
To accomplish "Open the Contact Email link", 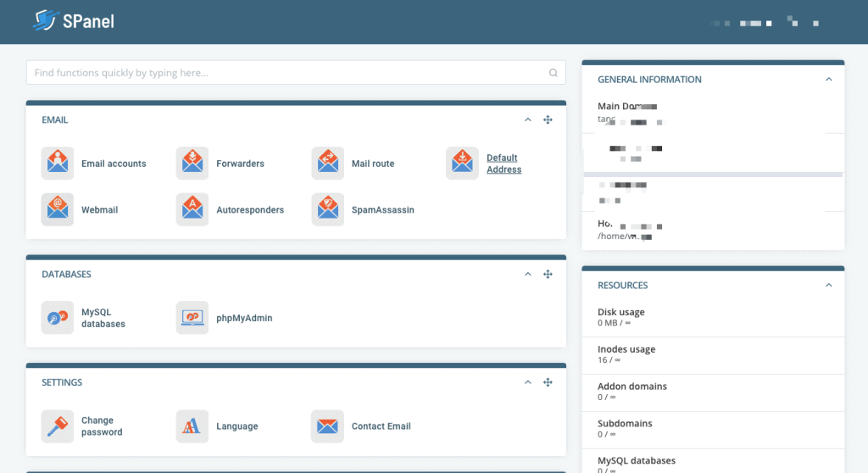I will [x=381, y=426].
